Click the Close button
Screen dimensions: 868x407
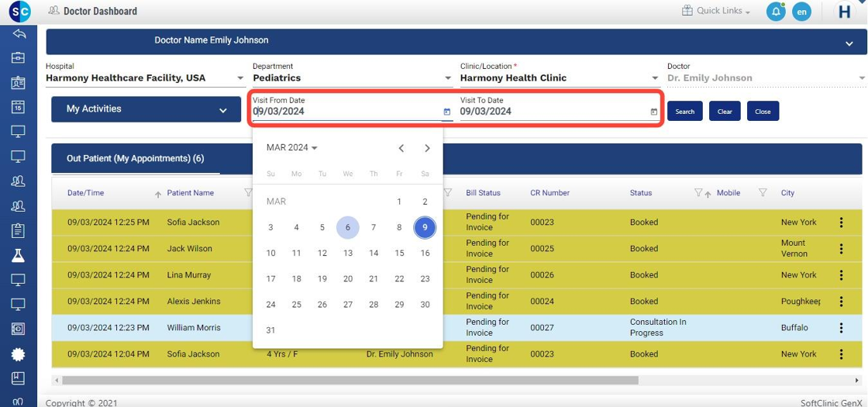pyautogui.click(x=763, y=112)
